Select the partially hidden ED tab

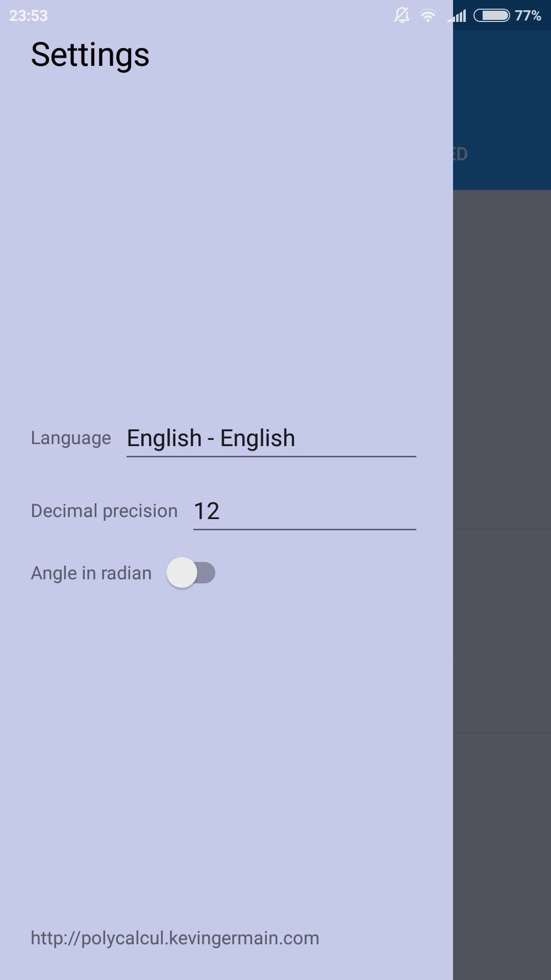tap(460, 154)
